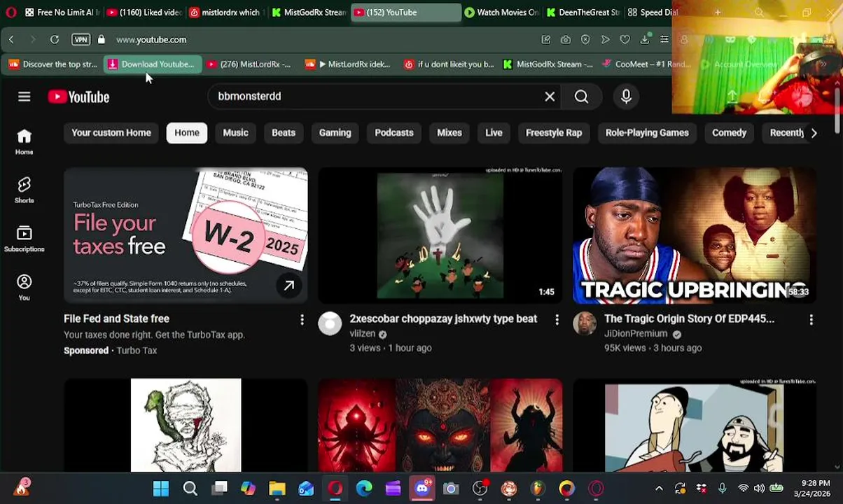Start voice search with microphone icon

(626, 97)
